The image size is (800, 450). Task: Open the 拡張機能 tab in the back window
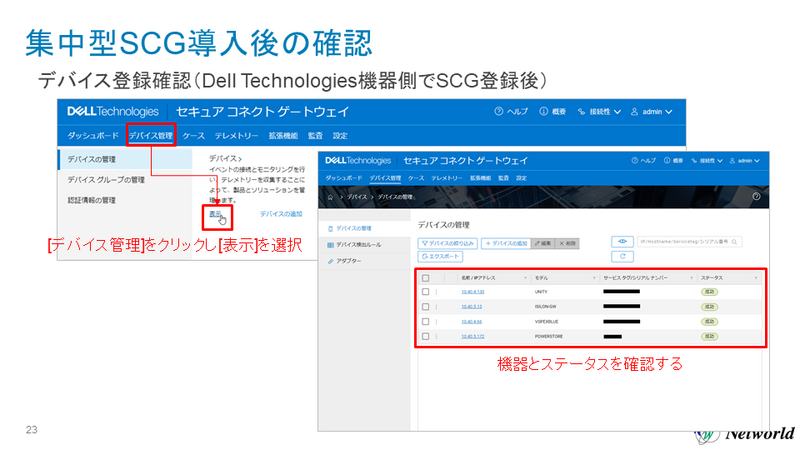283,135
